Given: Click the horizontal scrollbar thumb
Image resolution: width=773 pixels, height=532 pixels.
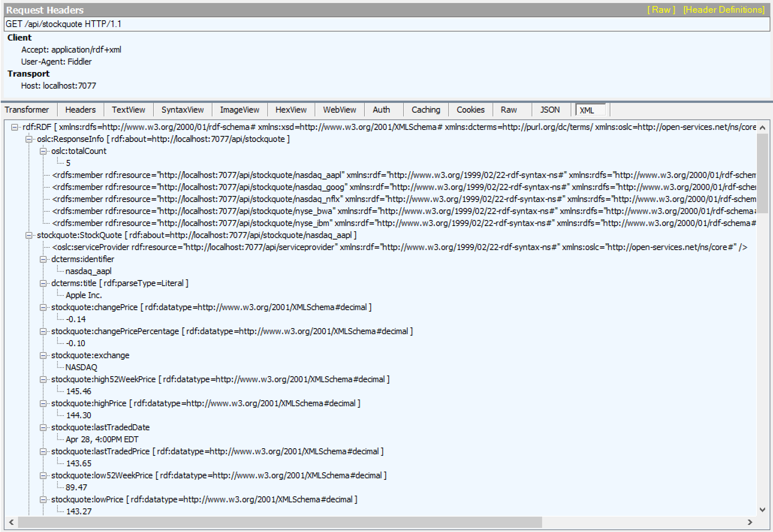Looking at the screenshot, I should coord(280,522).
